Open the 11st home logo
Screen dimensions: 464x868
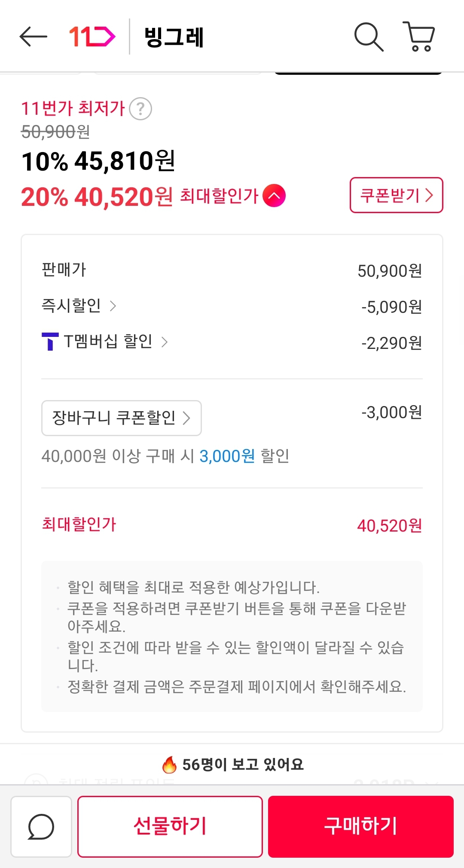click(x=92, y=37)
